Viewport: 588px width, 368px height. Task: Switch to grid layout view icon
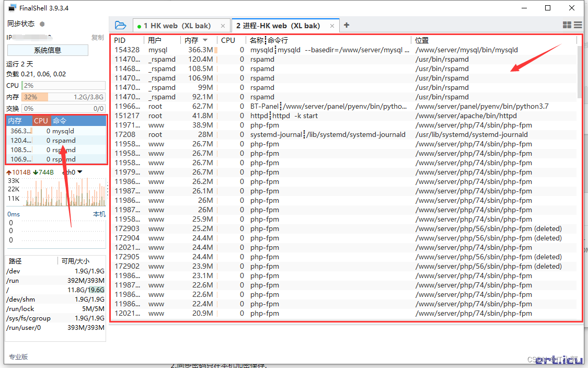(567, 25)
